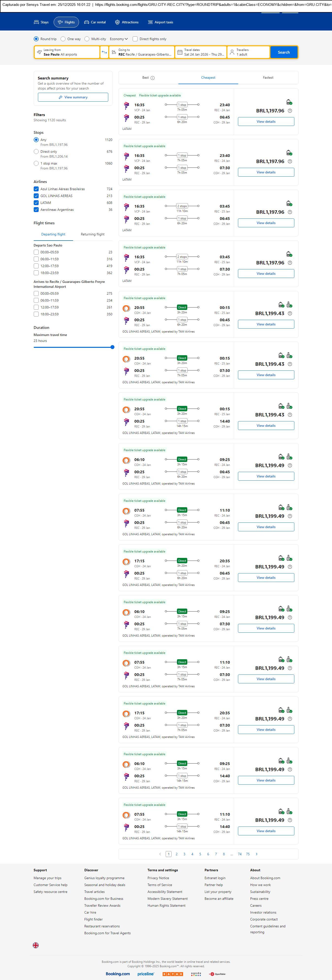The width and height of the screenshot is (332, 980).
Task: Select the One way radio button
Action: (x=63, y=39)
